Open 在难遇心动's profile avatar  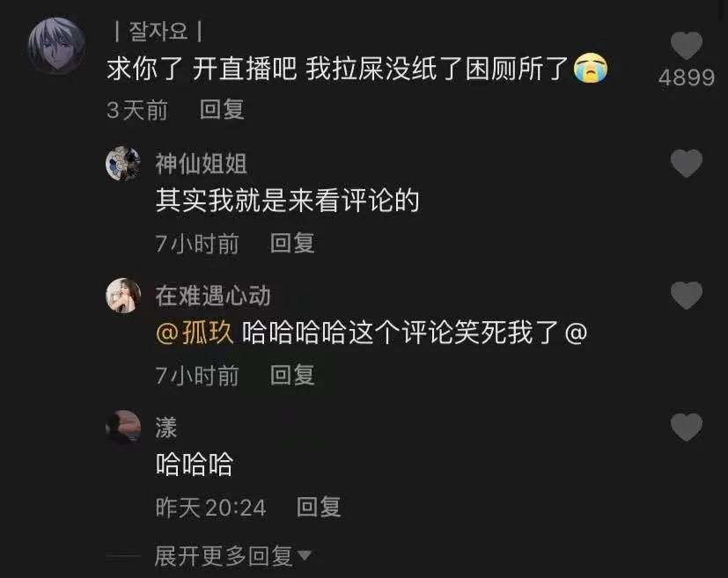point(123,296)
